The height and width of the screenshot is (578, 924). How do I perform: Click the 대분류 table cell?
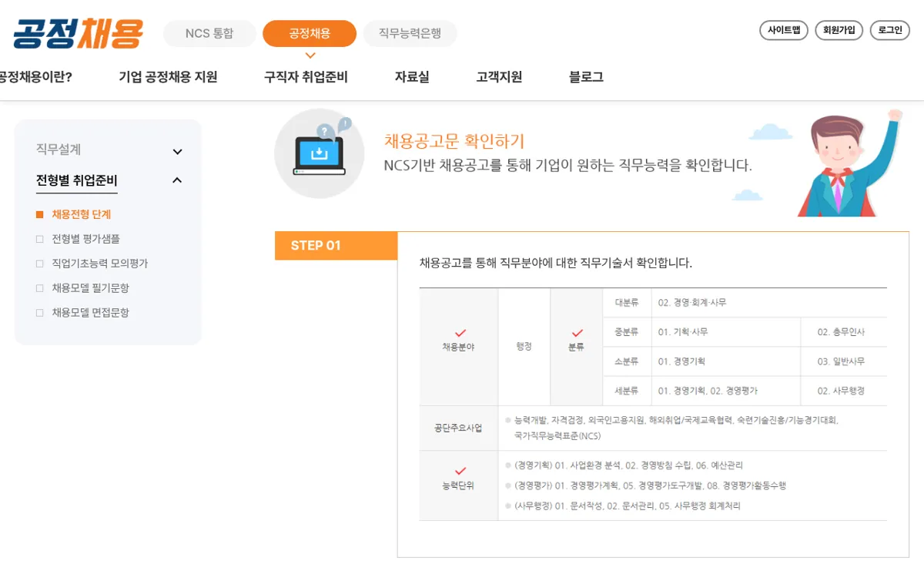pos(627,303)
